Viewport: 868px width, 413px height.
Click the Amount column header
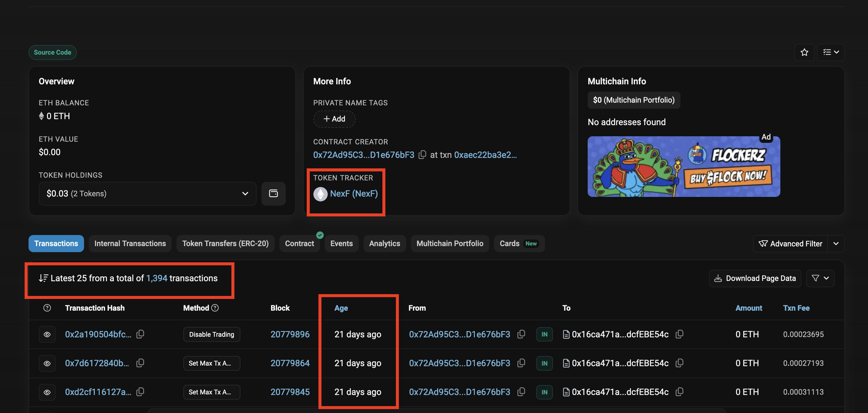coord(748,308)
